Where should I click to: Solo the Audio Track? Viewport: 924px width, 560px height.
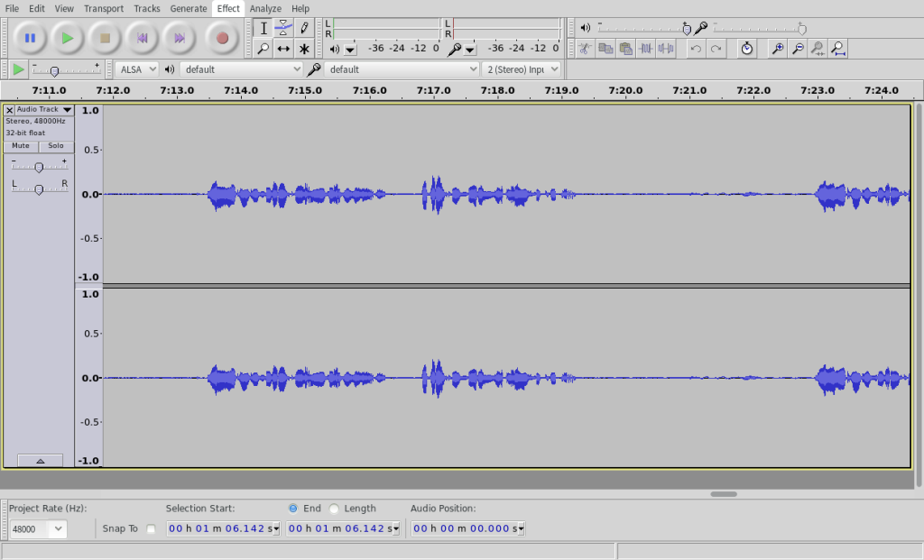[x=56, y=146]
